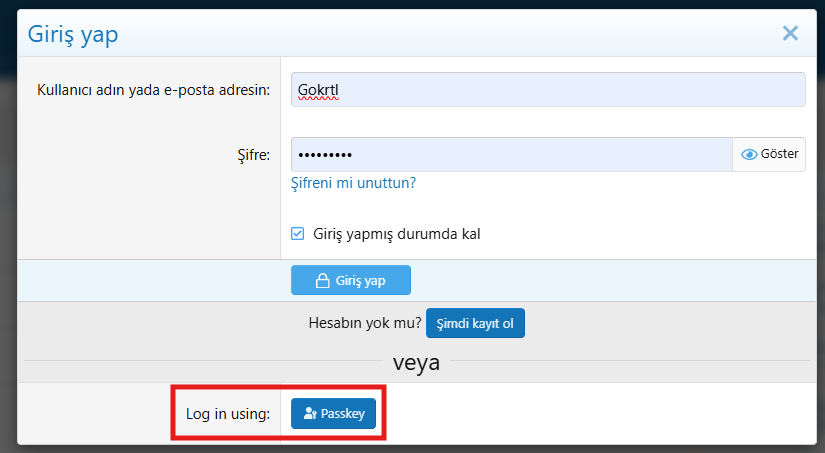Click the "Hesabın yok mu?" text
825x453 pixels.
pyautogui.click(x=363, y=324)
